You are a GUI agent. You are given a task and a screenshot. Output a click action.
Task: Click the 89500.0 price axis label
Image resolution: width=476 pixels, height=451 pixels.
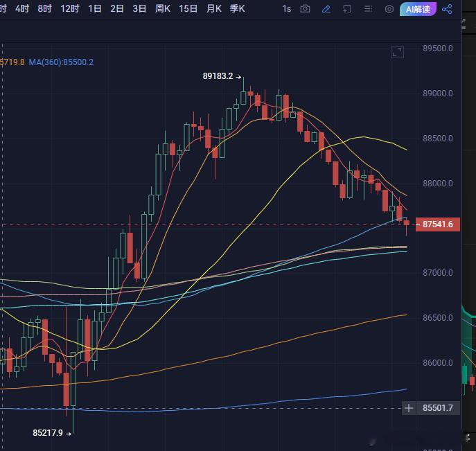438,48
